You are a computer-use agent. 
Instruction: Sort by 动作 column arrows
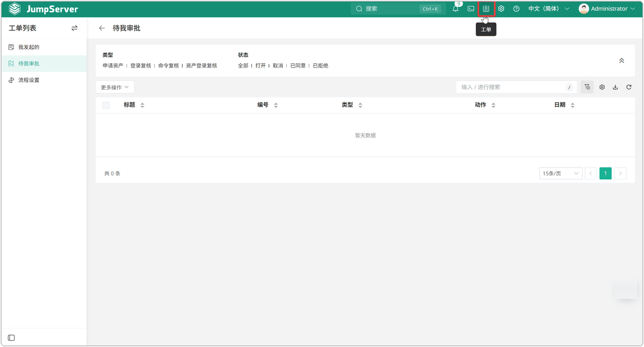(493, 105)
